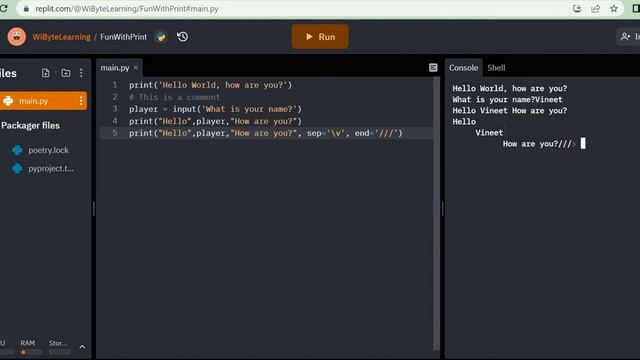Toggle the editor layout panel icon
The width and height of the screenshot is (640, 360).
[433, 68]
